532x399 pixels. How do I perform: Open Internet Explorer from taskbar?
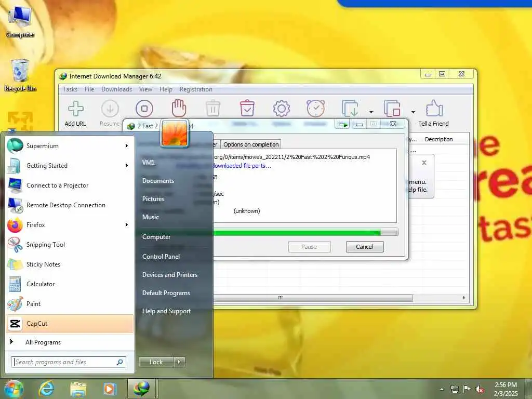(x=46, y=389)
